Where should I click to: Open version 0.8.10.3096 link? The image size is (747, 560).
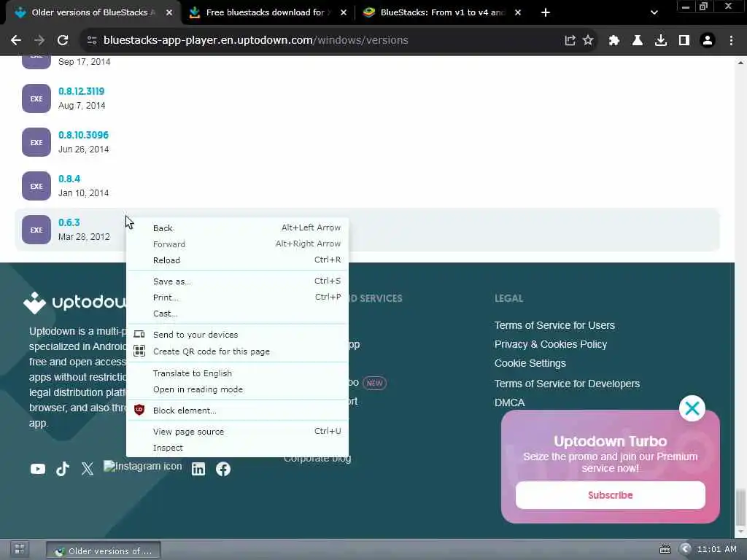coord(83,135)
